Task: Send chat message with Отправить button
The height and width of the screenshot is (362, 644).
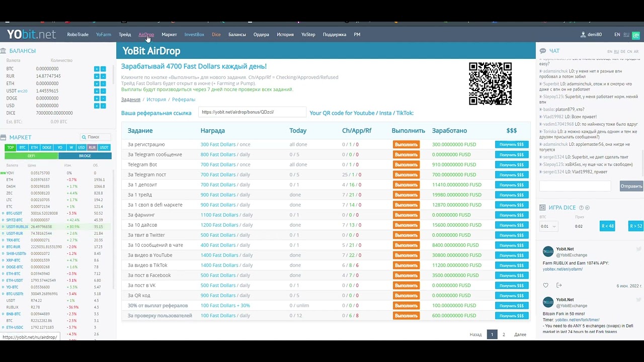Action: point(631,186)
